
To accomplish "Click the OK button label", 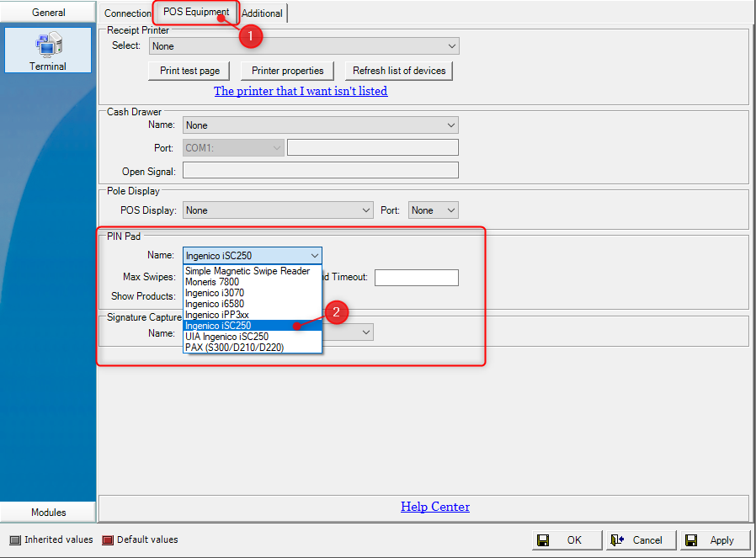I will (x=574, y=540).
